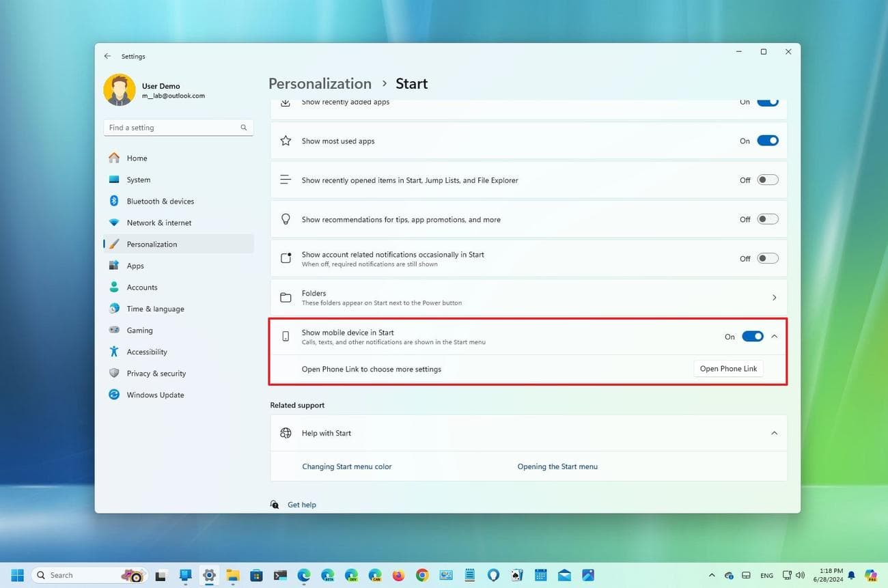
Task: Click the User Demo profile avatar
Action: (120, 90)
